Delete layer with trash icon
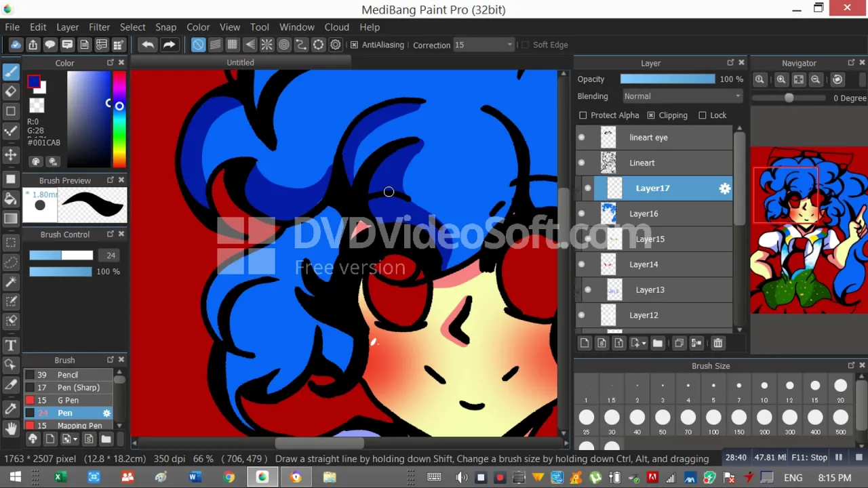868x488 pixels. click(x=718, y=343)
